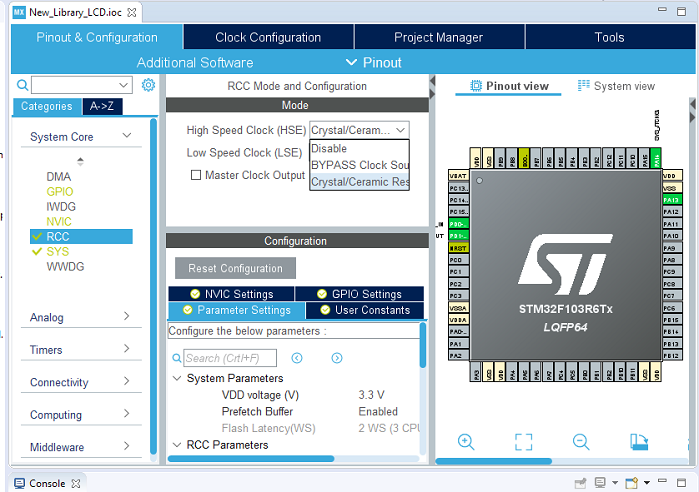Select GPIO in System Core list

tap(60, 192)
